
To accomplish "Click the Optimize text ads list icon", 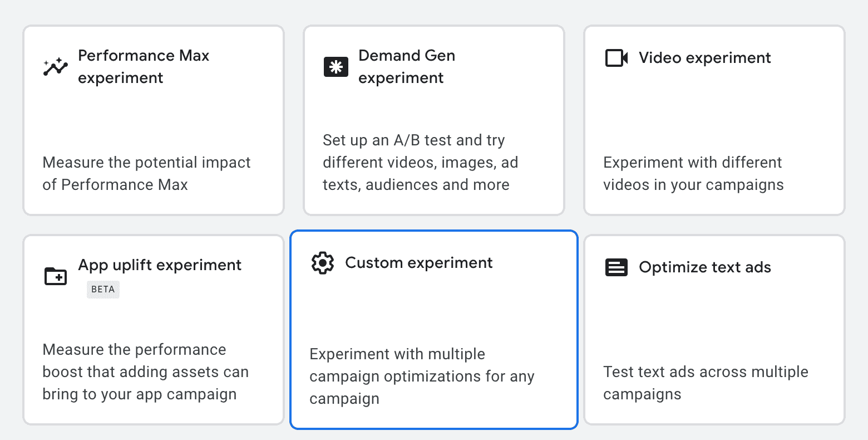I will [x=616, y=267].
